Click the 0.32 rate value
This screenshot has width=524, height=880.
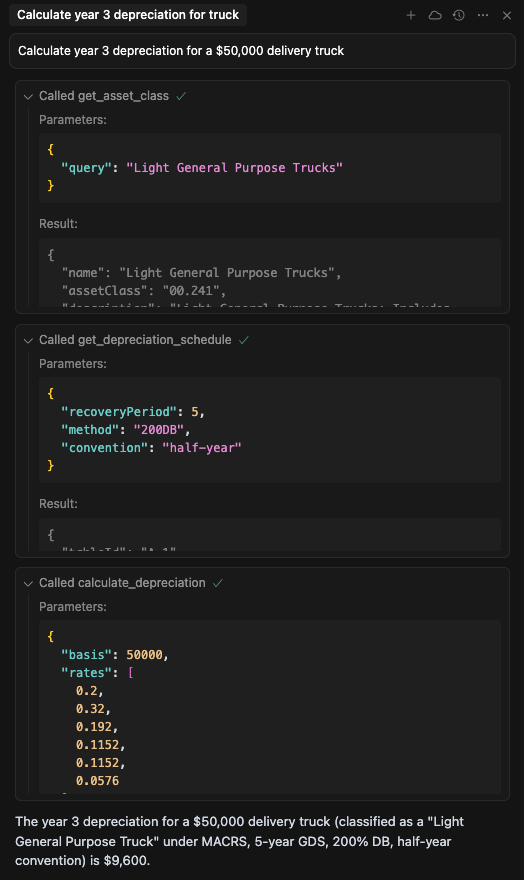pos(93,708)
